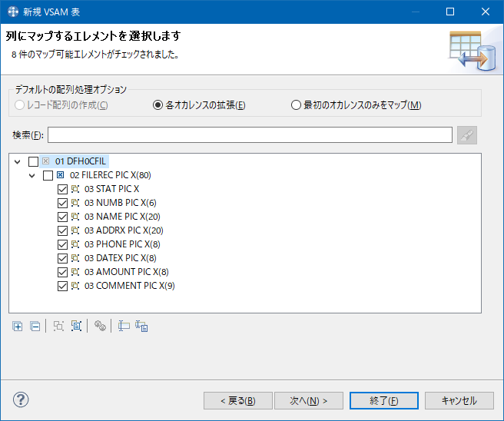
Task: Click the 終了(F) finish button
Action: point(384,400)
